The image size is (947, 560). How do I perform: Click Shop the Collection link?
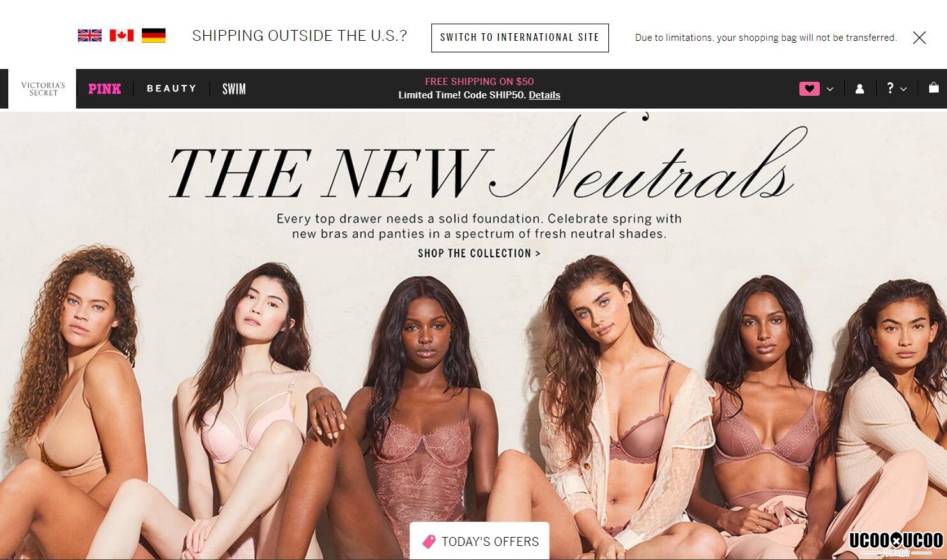click(479, 254)
